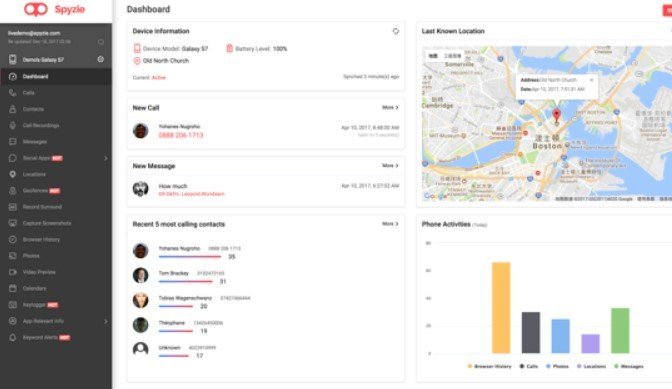Expand the App Relevant Info submenu arrow
672x389 pixels.
pos(105,321)
